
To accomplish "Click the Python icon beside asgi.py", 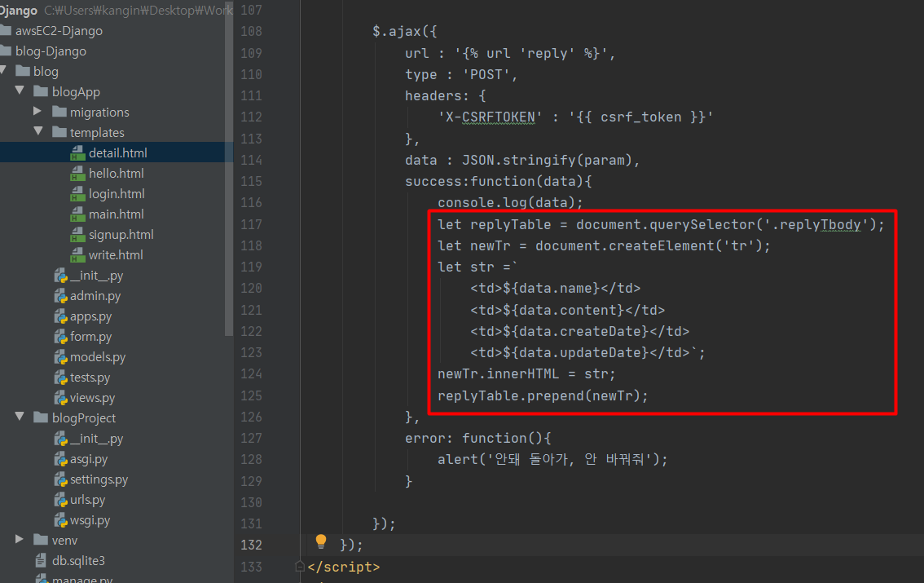I will coord(60,459).
